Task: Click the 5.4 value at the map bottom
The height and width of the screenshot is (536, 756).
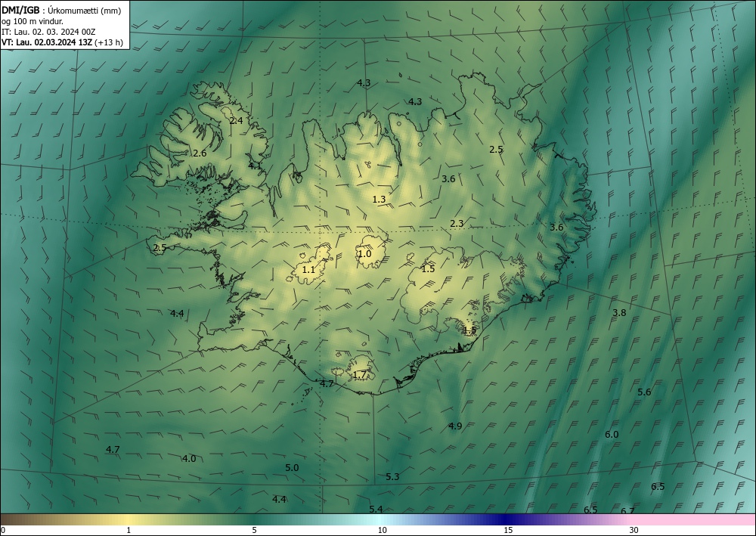Action: (x=376, y=510)
